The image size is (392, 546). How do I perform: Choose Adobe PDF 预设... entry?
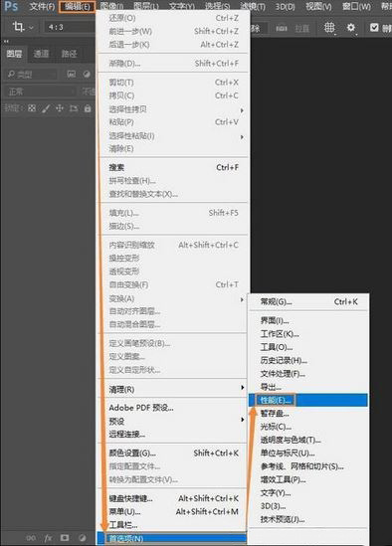click(x=173, y=408)
